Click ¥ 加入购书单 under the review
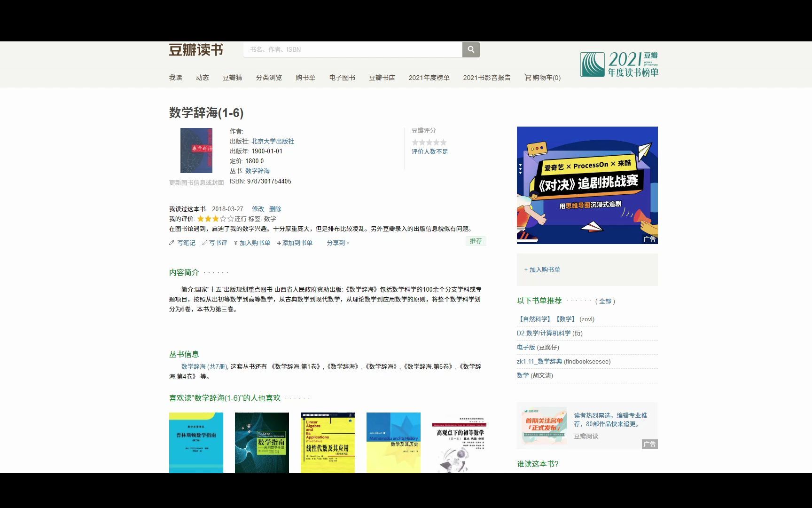This screenshot has height=508, width=812. click(x=252, y=243)
